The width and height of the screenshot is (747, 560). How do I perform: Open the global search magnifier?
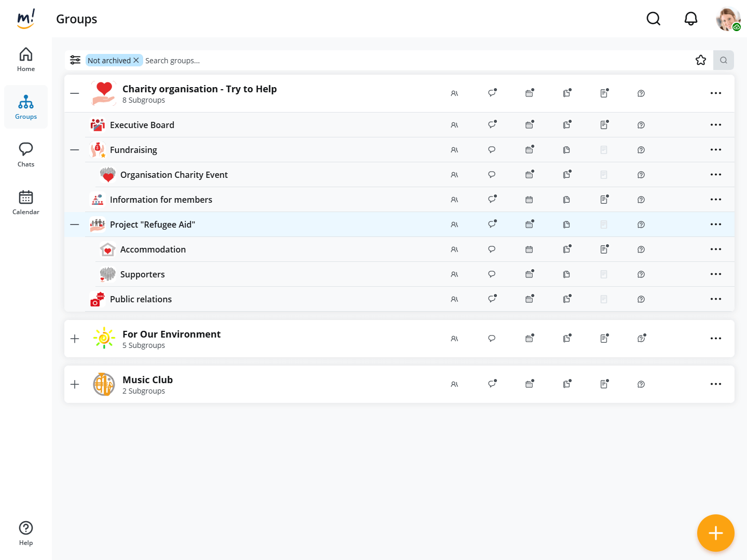click(x=653, y=19)
